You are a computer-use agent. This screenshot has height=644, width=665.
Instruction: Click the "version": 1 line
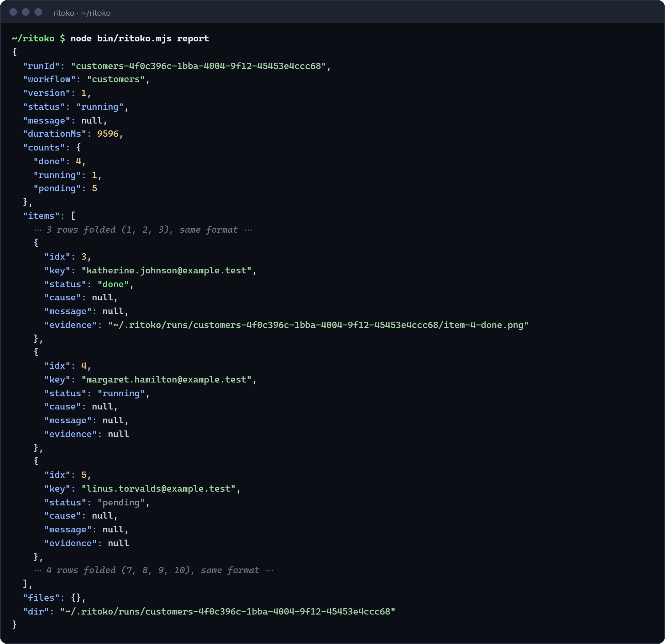[57, 93]
